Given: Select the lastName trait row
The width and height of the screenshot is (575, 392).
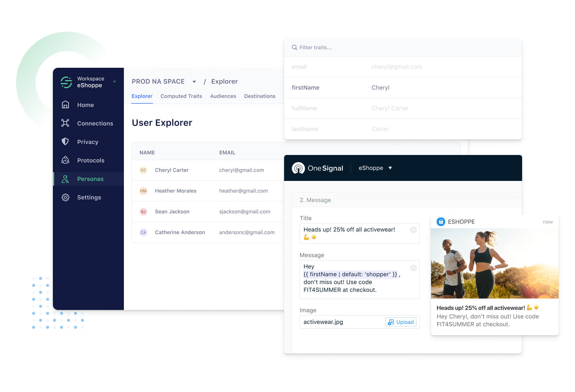Looking at the screenshot, I should pyautogui.click(x=403, y=129).
